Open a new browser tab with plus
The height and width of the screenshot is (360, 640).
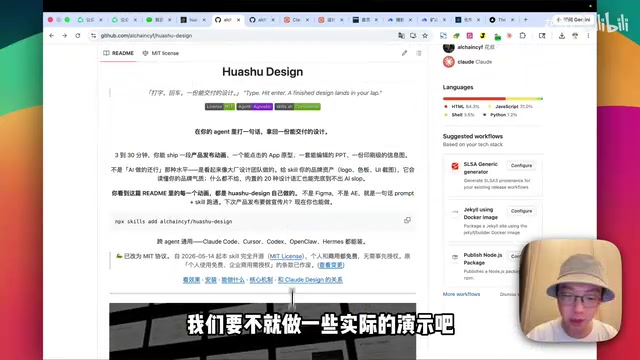(x=526, y=20)
